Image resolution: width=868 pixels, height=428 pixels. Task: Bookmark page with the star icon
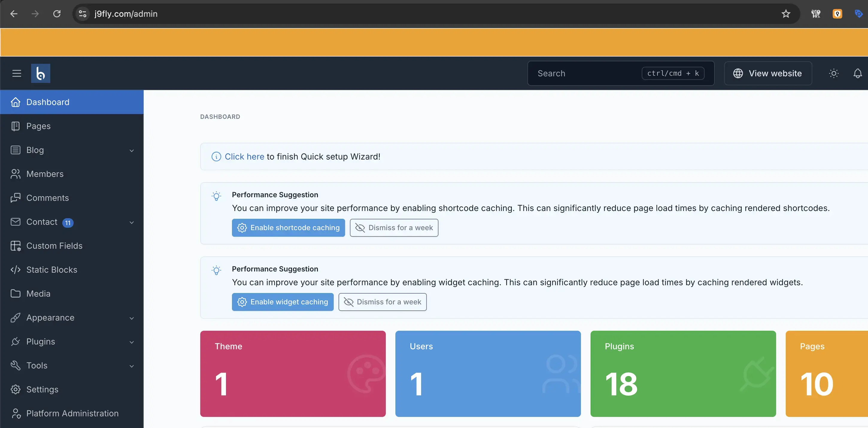click(786, 14)
